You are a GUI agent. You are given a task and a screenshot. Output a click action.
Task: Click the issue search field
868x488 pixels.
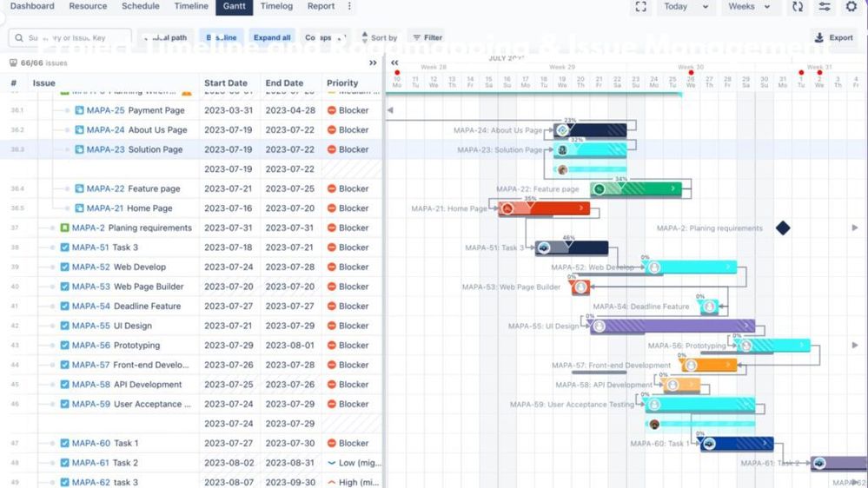[x=70, y=37]
